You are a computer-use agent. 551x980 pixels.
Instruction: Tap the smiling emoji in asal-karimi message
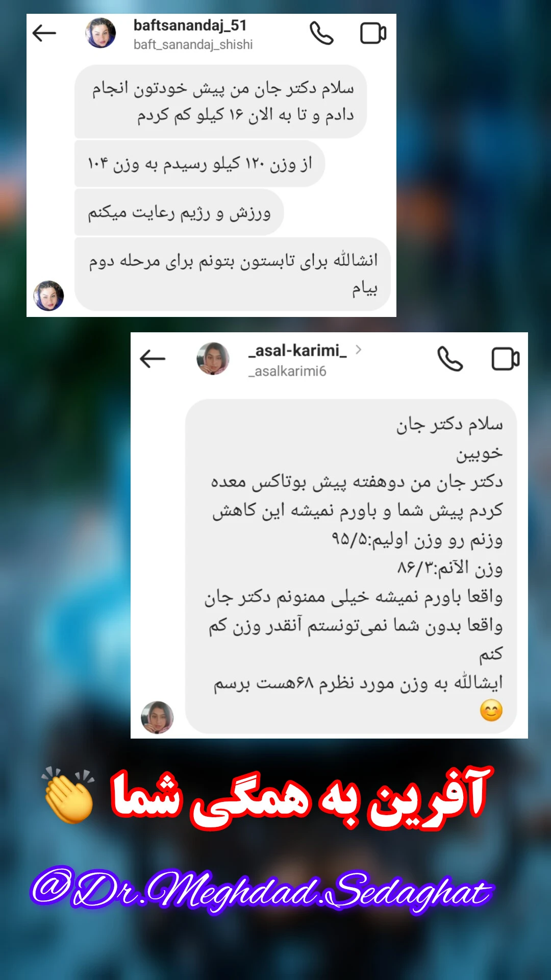(491, 710)
